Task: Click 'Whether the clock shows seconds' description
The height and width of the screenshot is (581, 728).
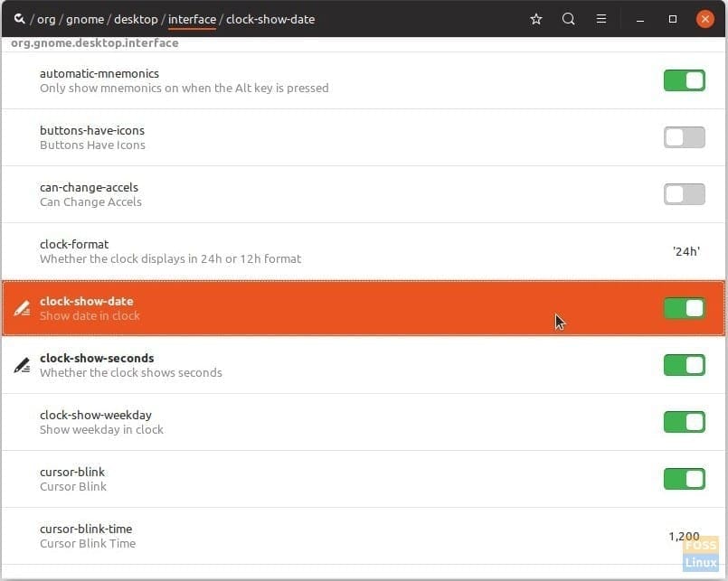Action: pyautogui.click(x=131, y=372)
